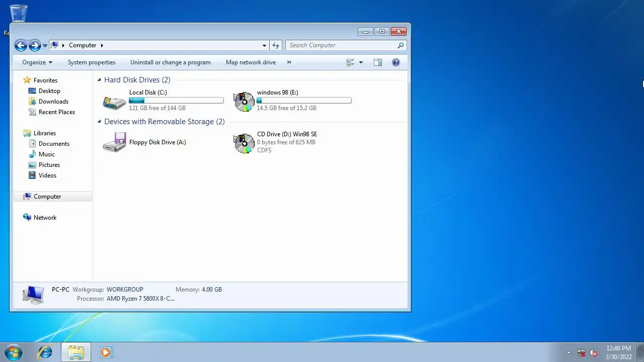Select the Floppy Disk Drive (A:) icon
644x362 pixels.
pos(114,142)
